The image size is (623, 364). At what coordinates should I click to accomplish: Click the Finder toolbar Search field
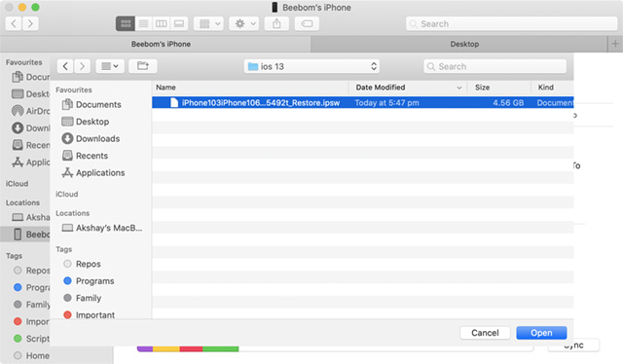coord(512,23)
